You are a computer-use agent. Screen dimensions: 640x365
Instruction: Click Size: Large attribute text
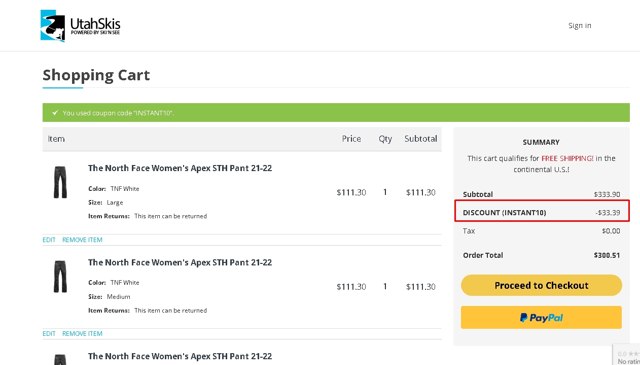[x=106, y=203]
